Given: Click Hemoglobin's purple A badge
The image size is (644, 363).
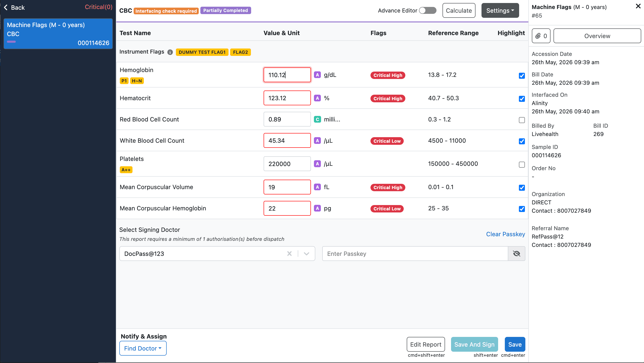Looking at the screenshot, I should 317,75.
